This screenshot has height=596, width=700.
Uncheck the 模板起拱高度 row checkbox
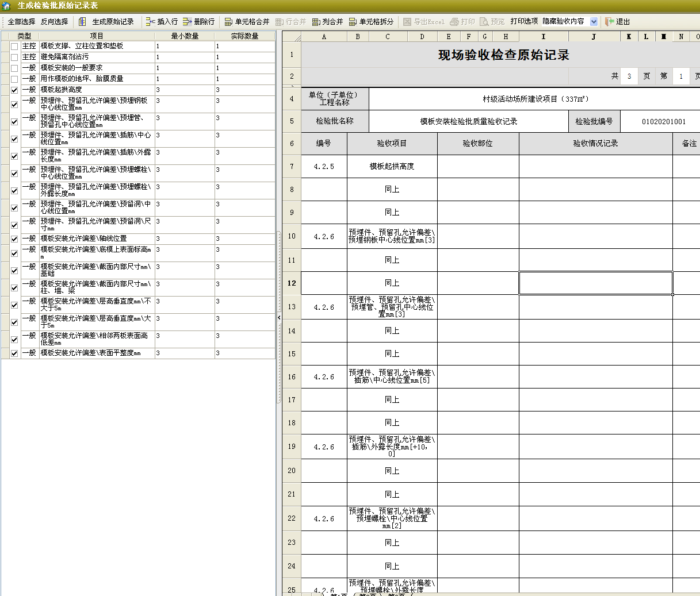pos(14,90)
